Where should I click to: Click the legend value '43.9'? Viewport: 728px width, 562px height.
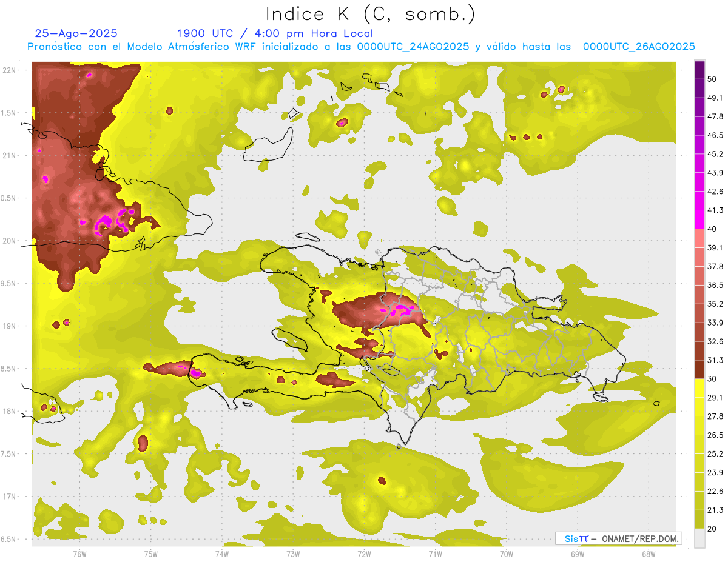point(715,173)
